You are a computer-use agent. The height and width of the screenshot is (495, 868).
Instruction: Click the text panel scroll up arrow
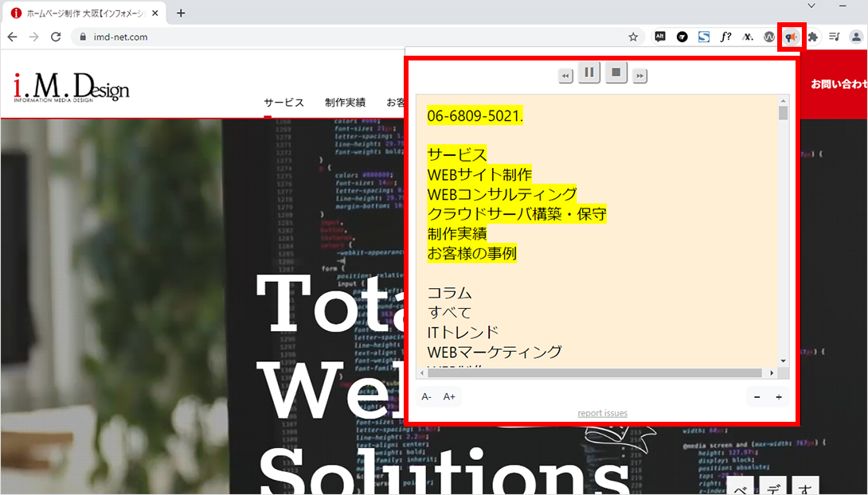coord(783,100)
